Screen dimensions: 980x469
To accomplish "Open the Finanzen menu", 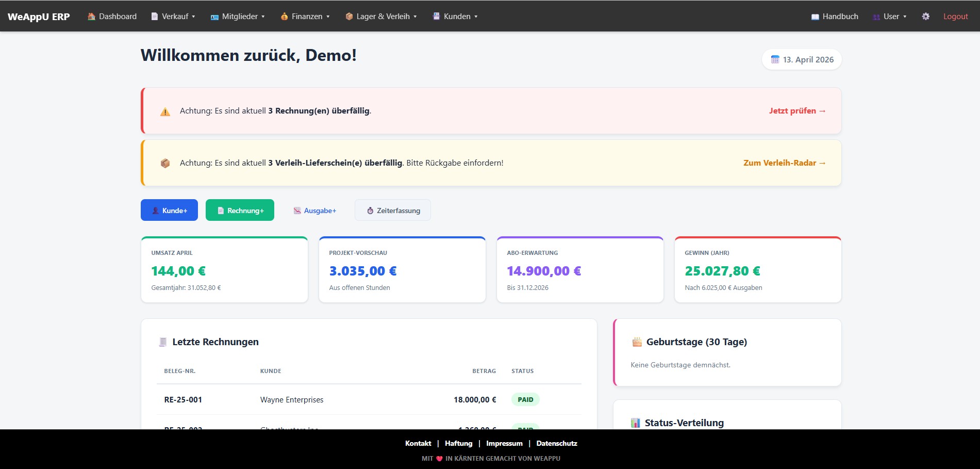I will 305,17.
